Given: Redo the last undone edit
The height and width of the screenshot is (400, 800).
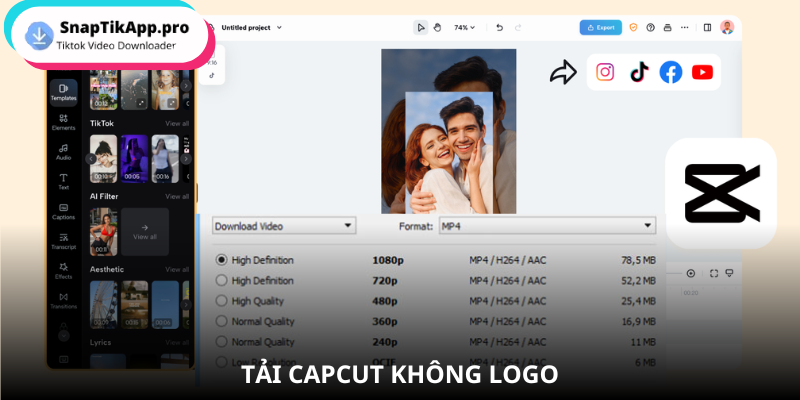Looking at the screenshot, I should tap(518, 28).
